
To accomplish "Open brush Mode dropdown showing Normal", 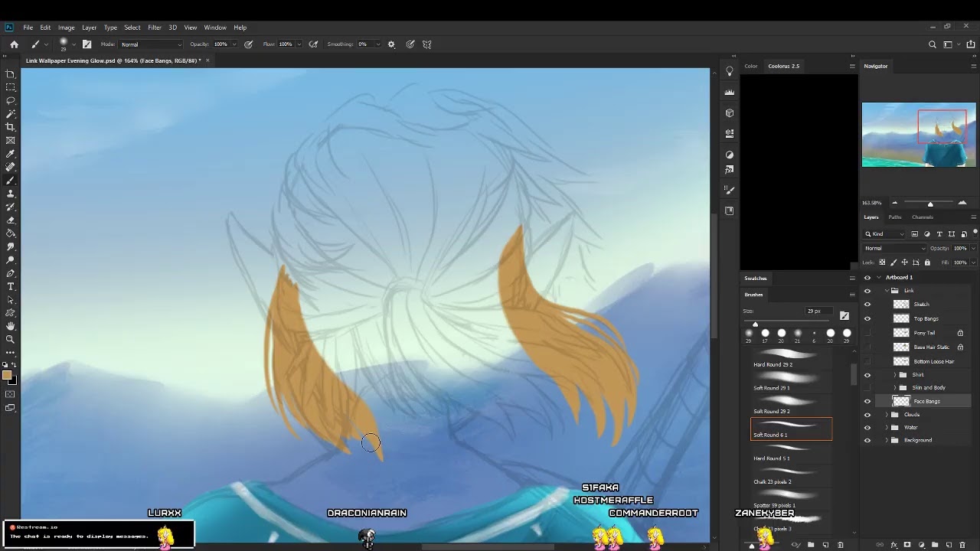I will click(x=152, y=44).
